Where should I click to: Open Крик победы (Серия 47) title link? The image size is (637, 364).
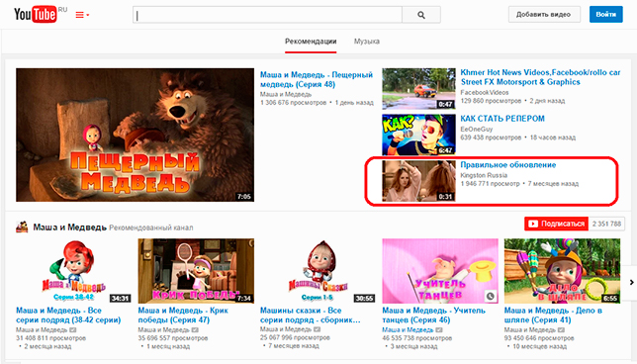coord(183,316)
